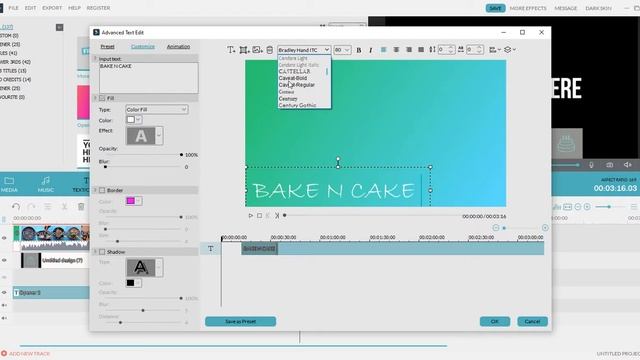The height and width of the screenshot is (360, 640).
Task: Click the fill Blur slider handle
Action: click(105, 167)
